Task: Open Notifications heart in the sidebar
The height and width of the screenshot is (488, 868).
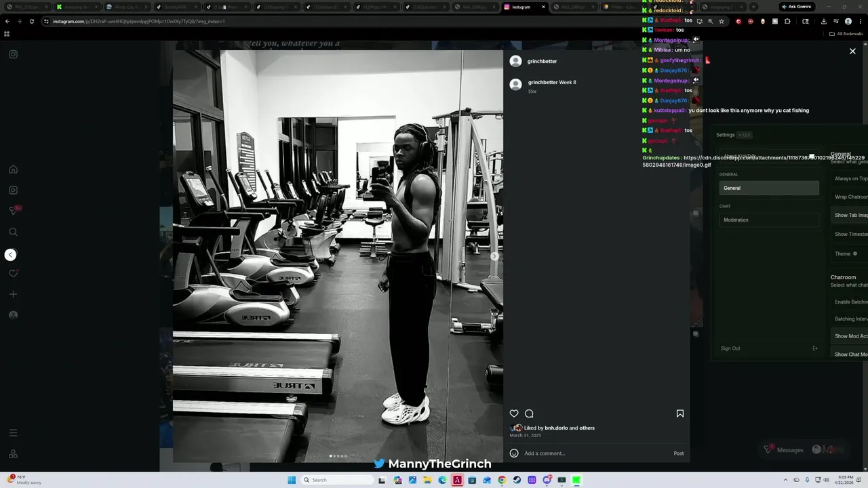Action: point(13,273)
